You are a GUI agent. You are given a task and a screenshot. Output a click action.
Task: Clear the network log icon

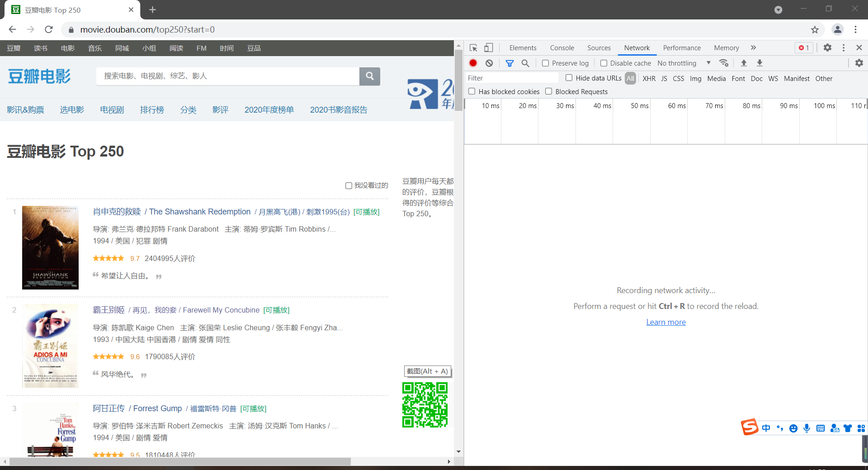click(489, 63)
